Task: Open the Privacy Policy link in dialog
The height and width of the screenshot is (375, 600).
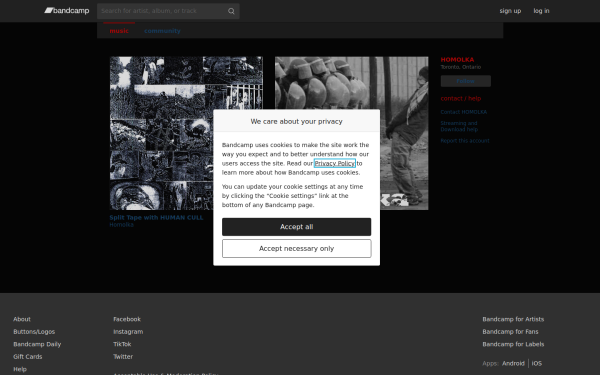Action: pos(335,163)
